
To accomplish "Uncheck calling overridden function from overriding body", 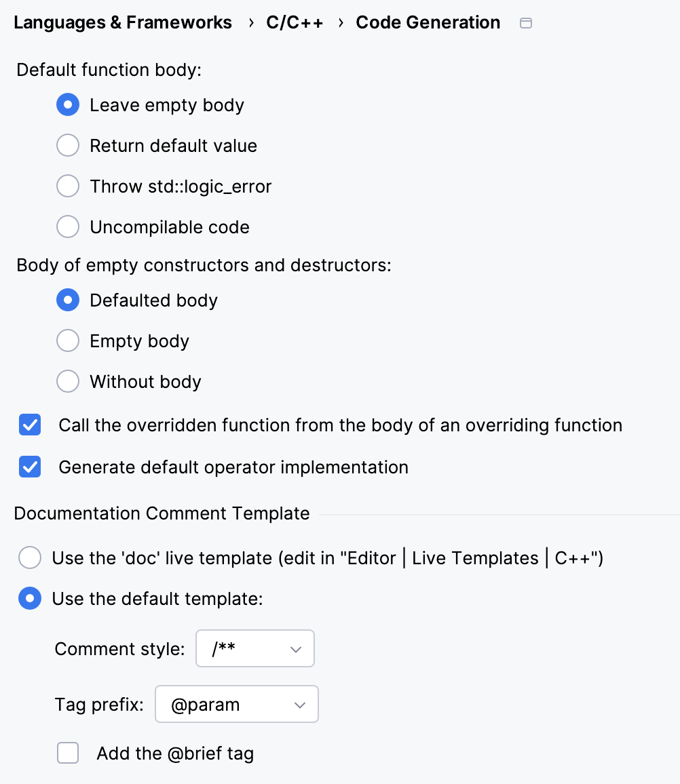I will click(x=30, y=425).
